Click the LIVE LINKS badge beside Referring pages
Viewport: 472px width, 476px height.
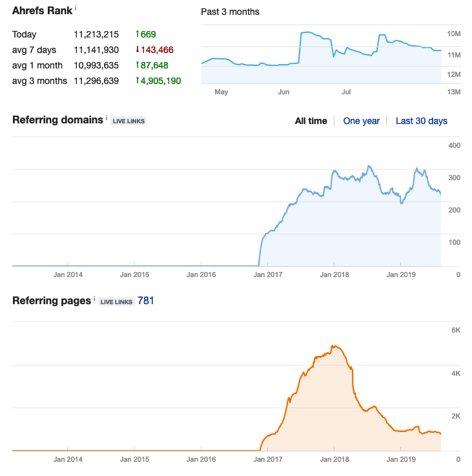coord(116,302)
